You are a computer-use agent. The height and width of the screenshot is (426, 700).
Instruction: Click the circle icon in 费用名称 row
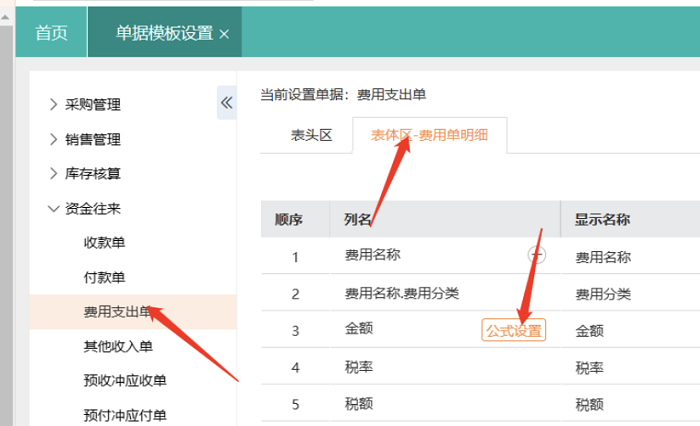point(537,255)
